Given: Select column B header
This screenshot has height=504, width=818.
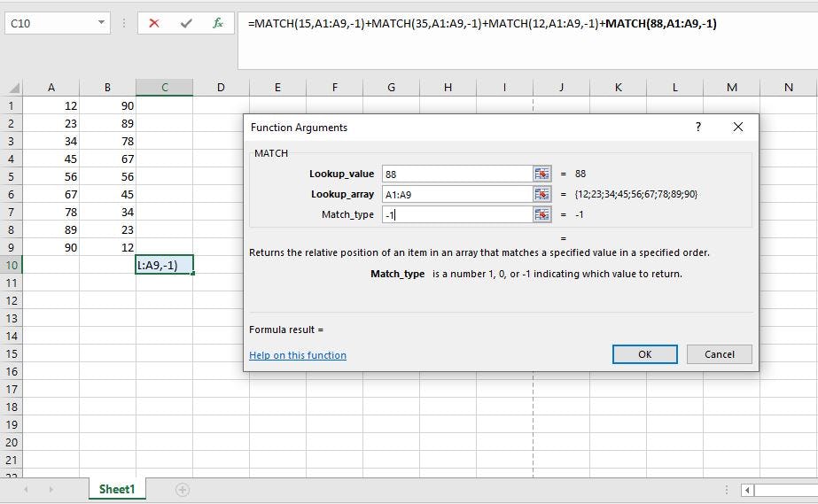Looking at the screenshot, I should click(x=107, y=88).
